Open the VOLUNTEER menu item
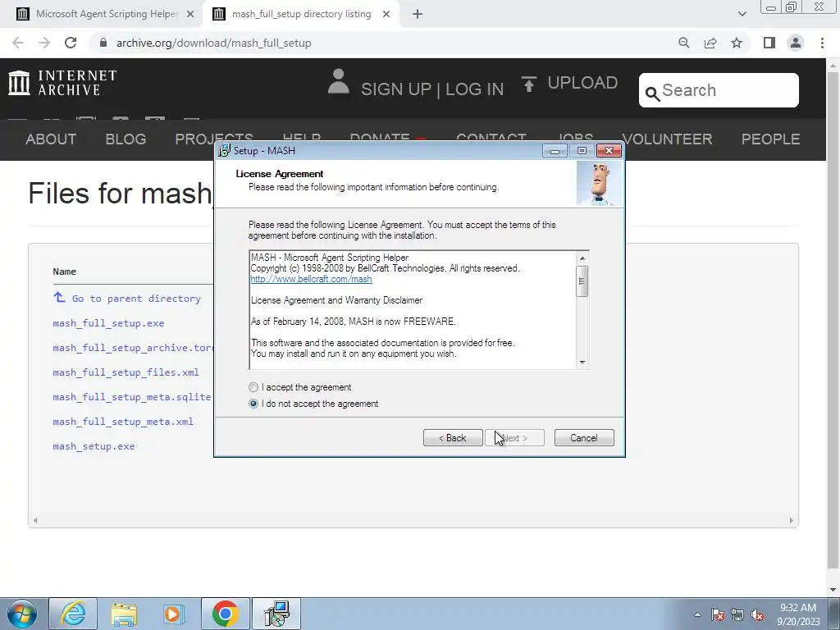 (x=669, y=139)
